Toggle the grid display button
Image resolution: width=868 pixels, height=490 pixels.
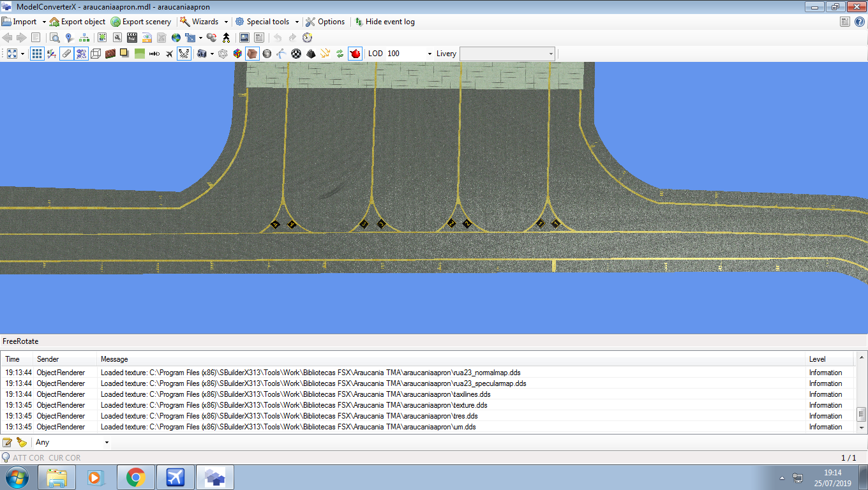(x=37, y=54)
